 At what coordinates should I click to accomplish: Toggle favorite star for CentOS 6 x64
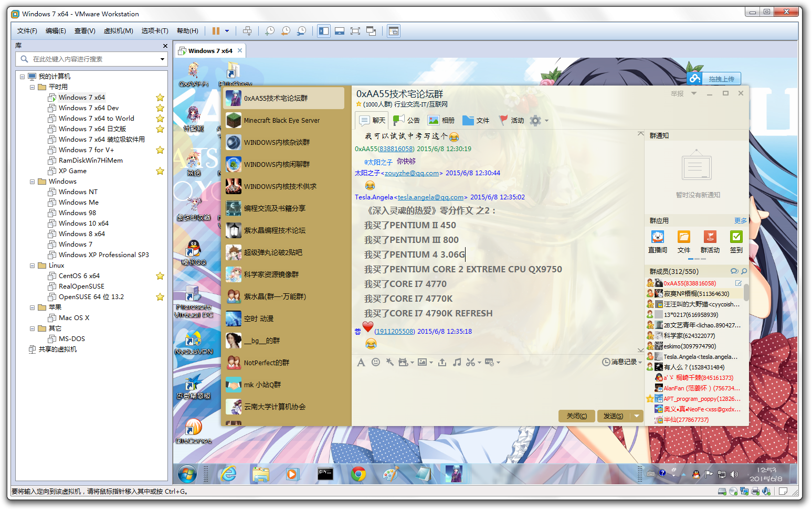tap(160, 276)
